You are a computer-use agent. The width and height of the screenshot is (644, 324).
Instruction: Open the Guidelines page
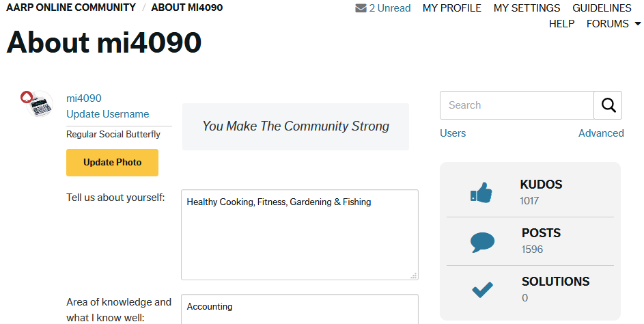point(602,8)
